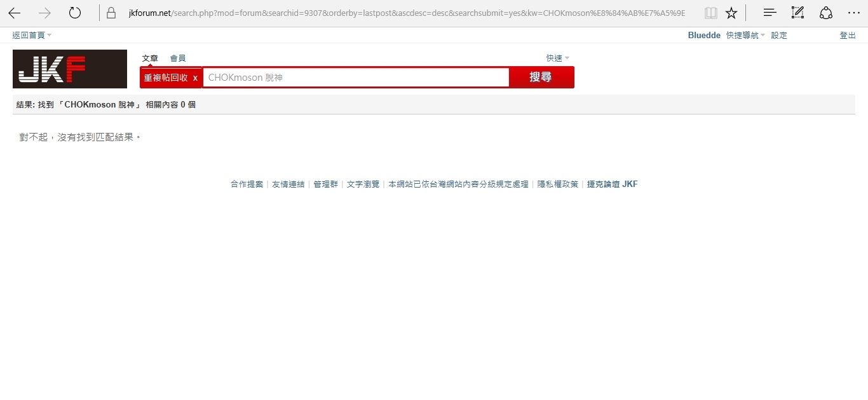The image size is (868, 400).
Task: Open the Hub lines icon
Action: coord(770,13)
